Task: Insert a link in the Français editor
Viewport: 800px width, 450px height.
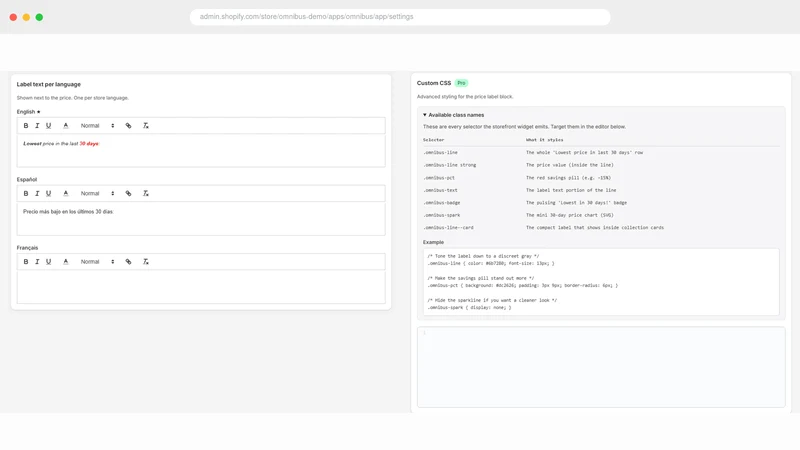Action: tap(129, 262)
